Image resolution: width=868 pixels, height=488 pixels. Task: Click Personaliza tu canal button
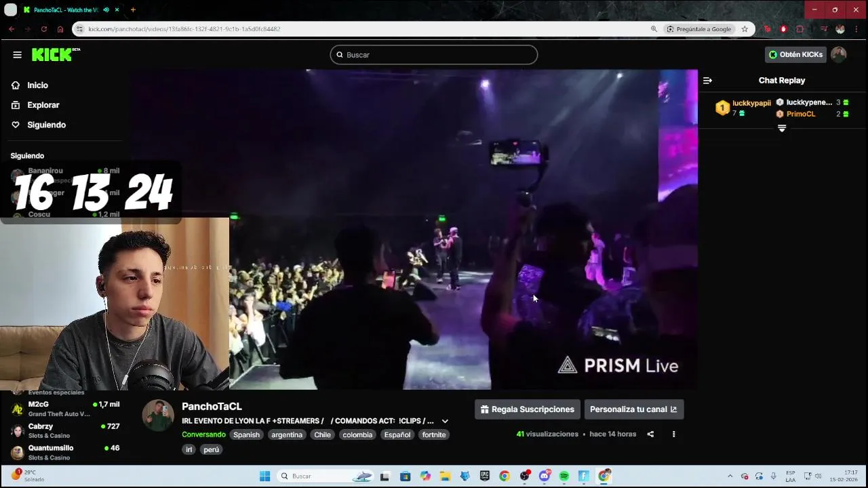(x=633, y=409)
